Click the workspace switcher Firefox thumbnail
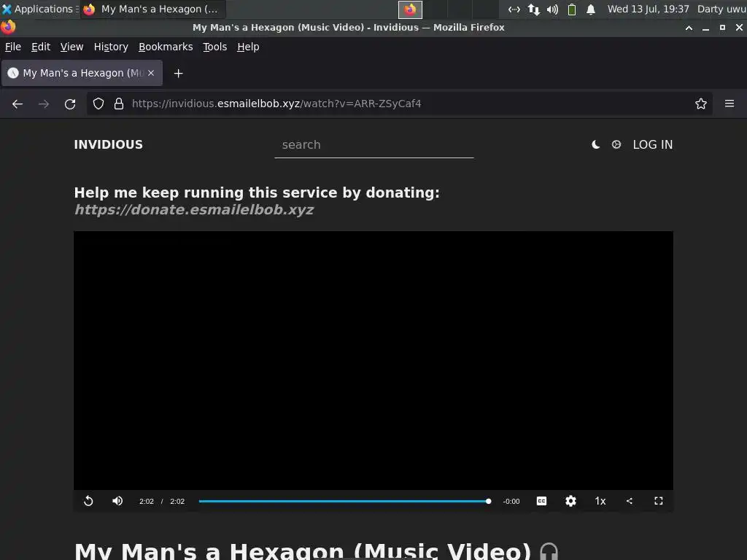The image size is (747, 560). pos(410,9)
